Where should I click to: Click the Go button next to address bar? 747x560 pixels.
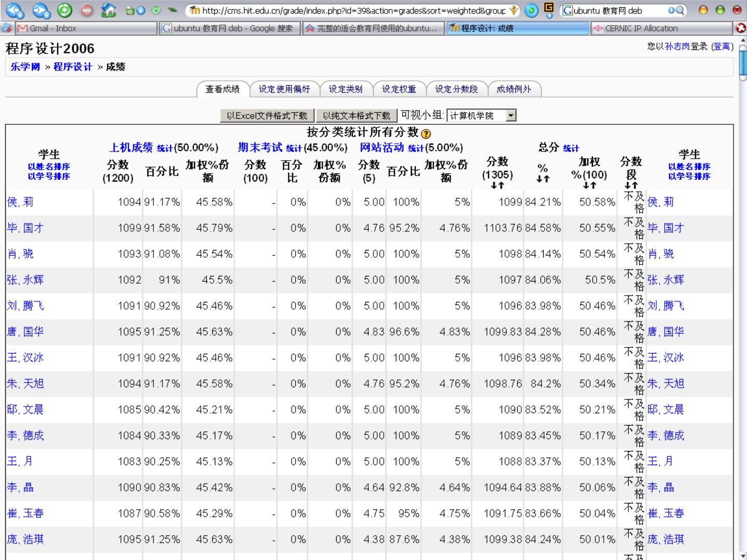coord(531,10)
